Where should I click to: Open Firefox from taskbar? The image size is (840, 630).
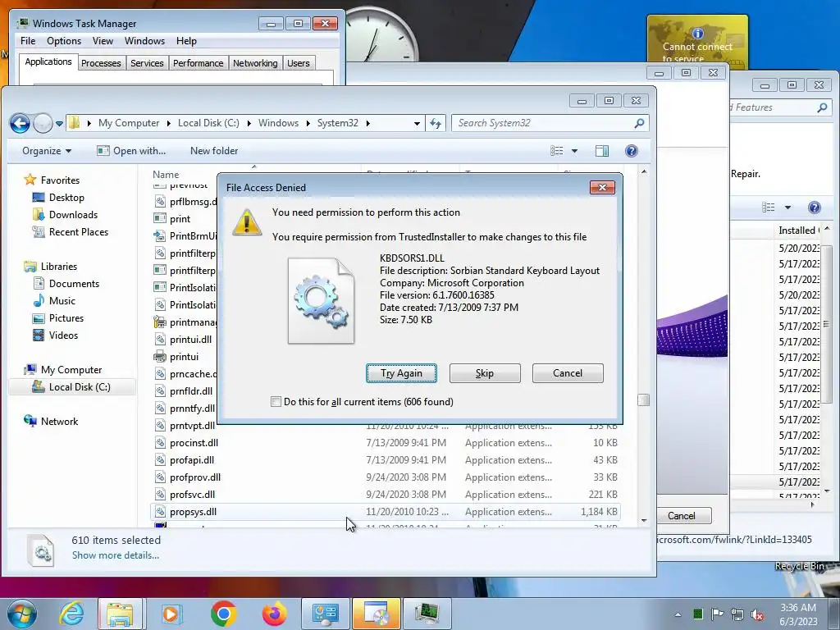(274, 614)
